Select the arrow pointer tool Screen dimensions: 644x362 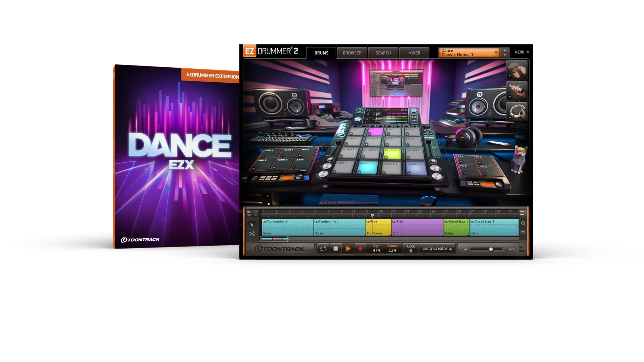(252, 225)
